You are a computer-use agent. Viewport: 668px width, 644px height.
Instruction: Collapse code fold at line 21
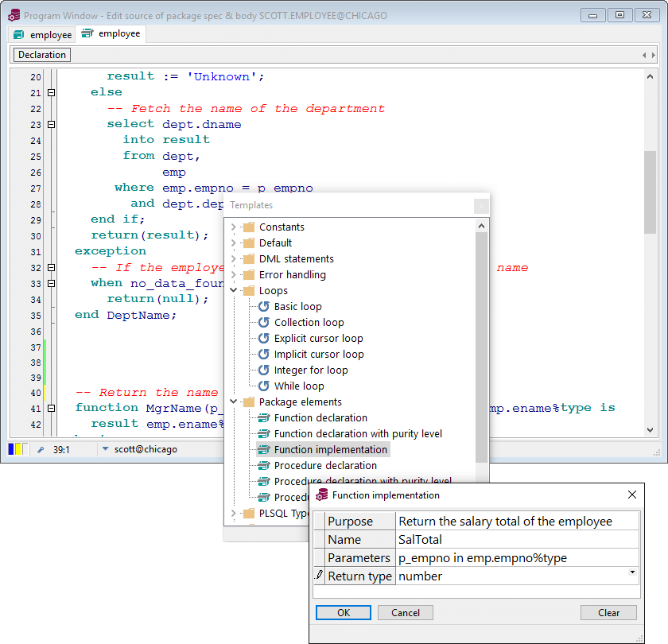52,92
